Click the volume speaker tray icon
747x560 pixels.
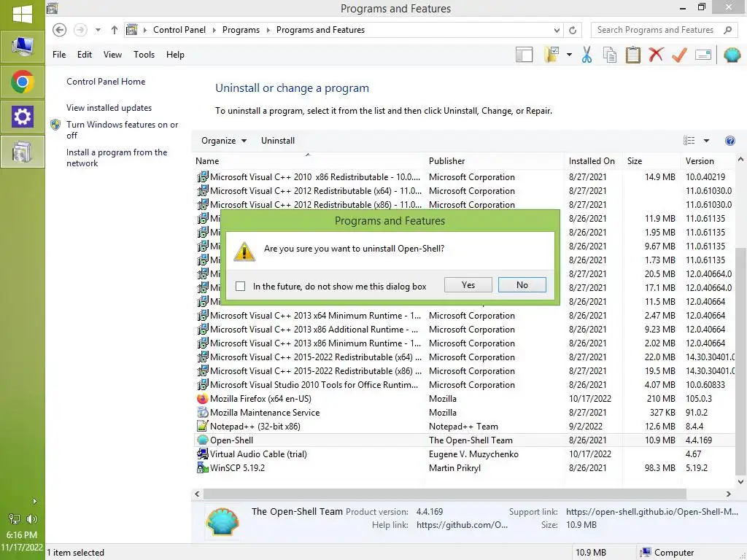point(32,519)
